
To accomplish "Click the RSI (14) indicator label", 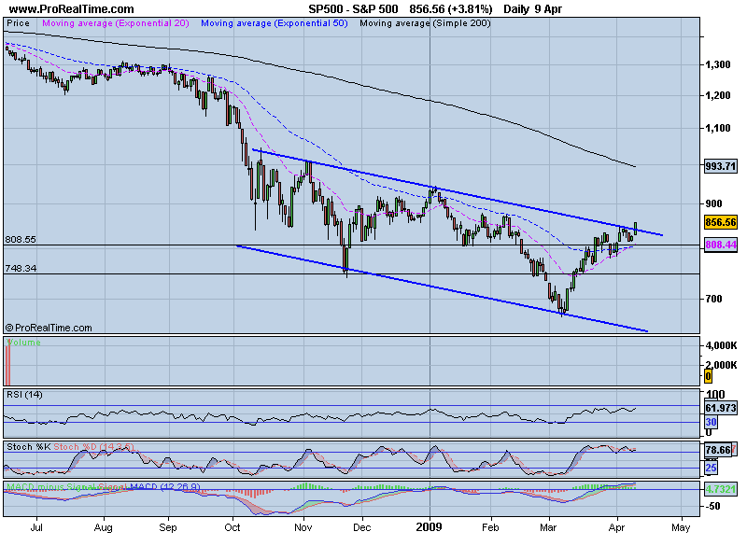I will point(24,395).
